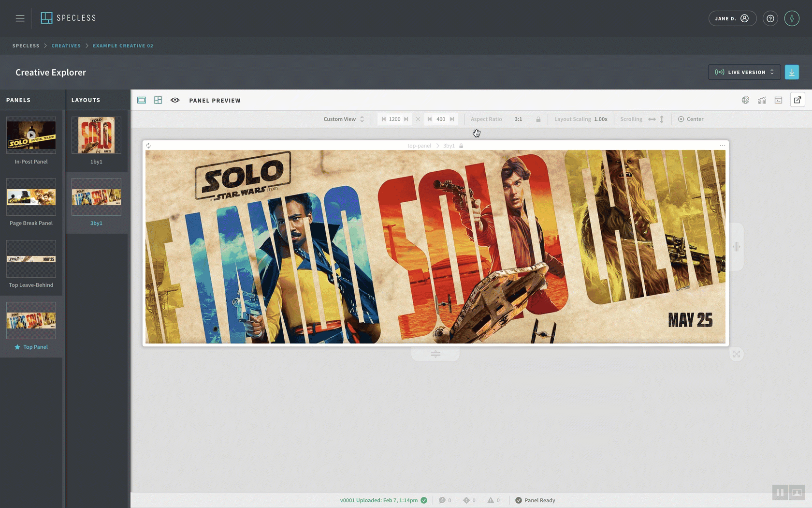Grab the right-side width resize handle
The image size is (812, 508).
pos(736,247)
